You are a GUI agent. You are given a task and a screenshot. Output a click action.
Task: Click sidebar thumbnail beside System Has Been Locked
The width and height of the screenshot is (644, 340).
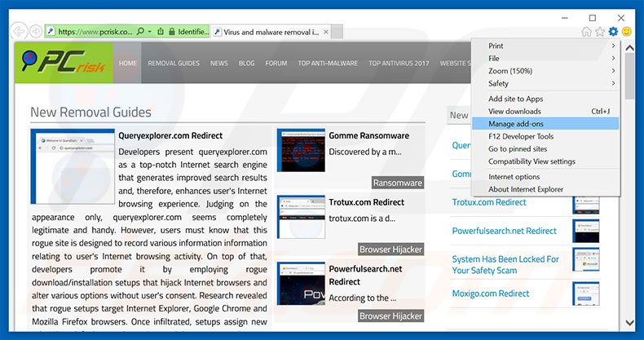point(586,259)
